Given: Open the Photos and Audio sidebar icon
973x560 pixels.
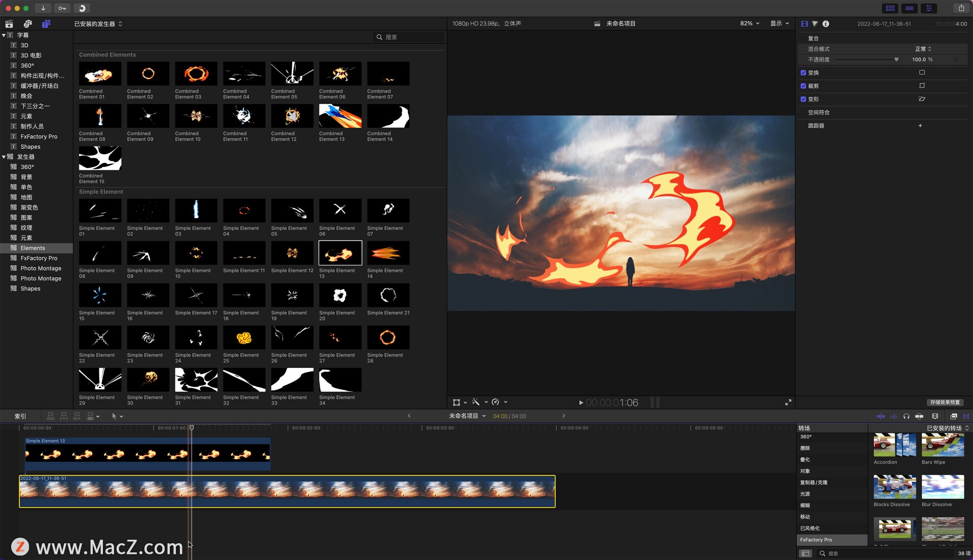Looking at the screenshot, I should [27, 24].
